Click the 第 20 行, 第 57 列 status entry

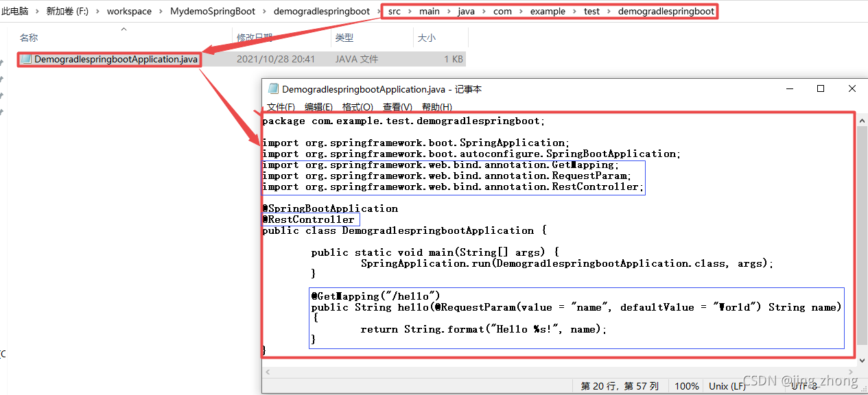coord(620,386)
